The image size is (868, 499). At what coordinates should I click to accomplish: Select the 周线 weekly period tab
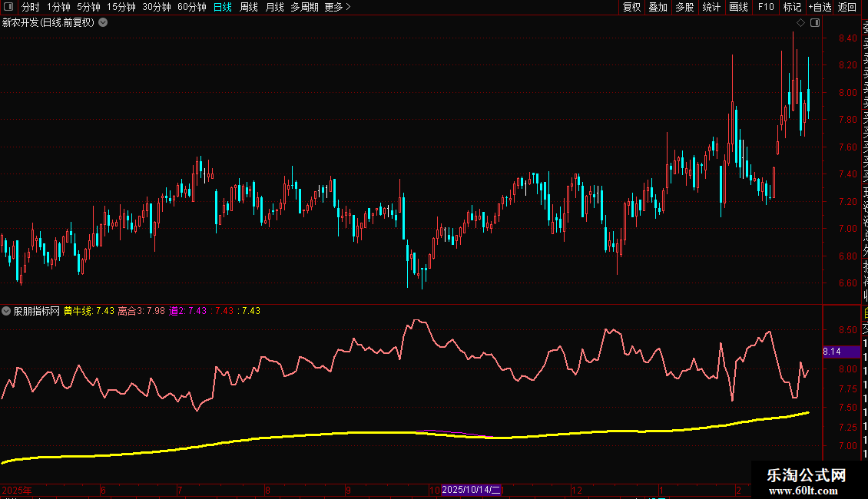coord(249,8)
